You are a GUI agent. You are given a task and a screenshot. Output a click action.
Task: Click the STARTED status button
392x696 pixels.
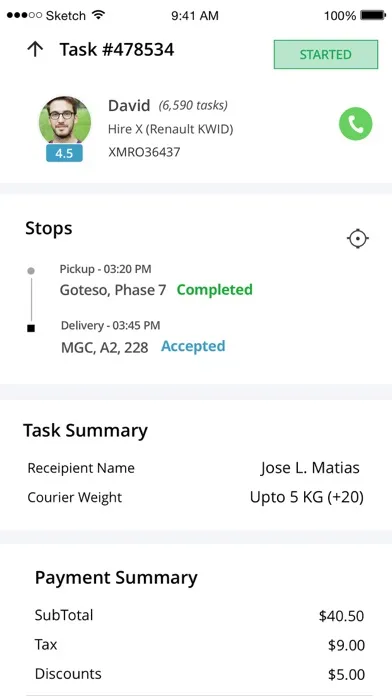[x=326, y=55]
